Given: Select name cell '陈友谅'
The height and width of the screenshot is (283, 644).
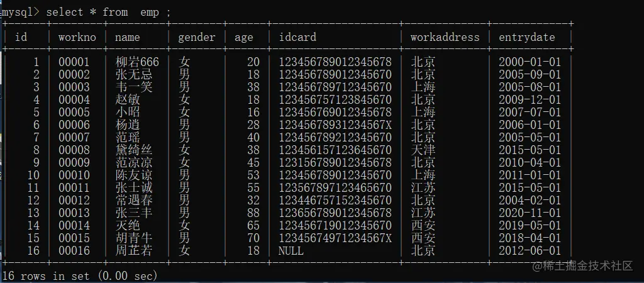Looking at the screenshot, I should pyautogui.click(x=134, y=175).
